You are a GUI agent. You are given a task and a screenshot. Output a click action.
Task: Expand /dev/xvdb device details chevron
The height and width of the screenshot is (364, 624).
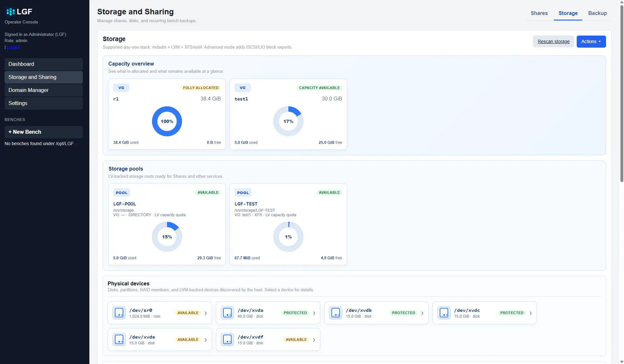[x=422, y=313]
